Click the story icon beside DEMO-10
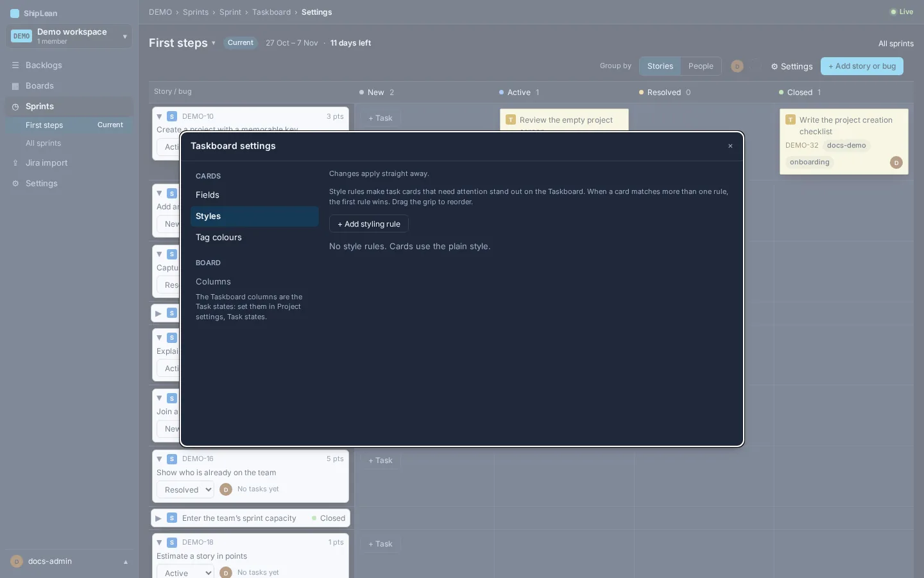The image size is (924, 578). (172, 116)
